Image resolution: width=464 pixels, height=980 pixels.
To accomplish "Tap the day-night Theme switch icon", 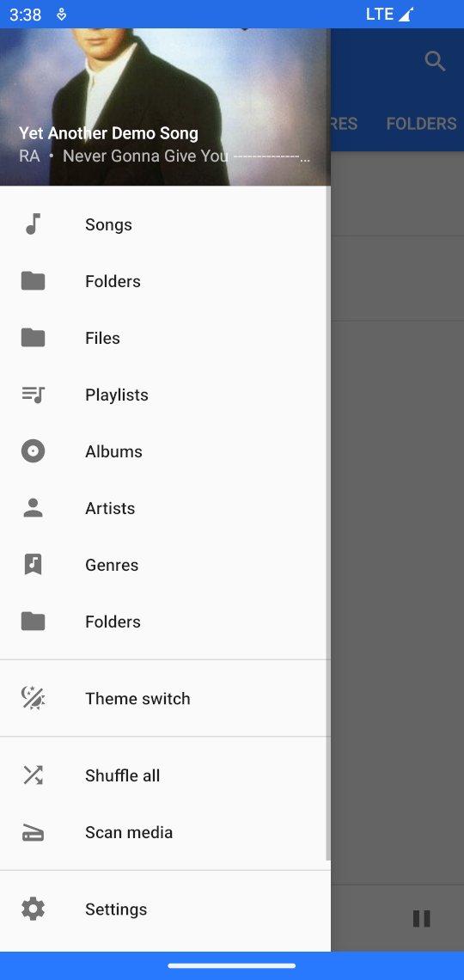I will click(x=34, y=698).
